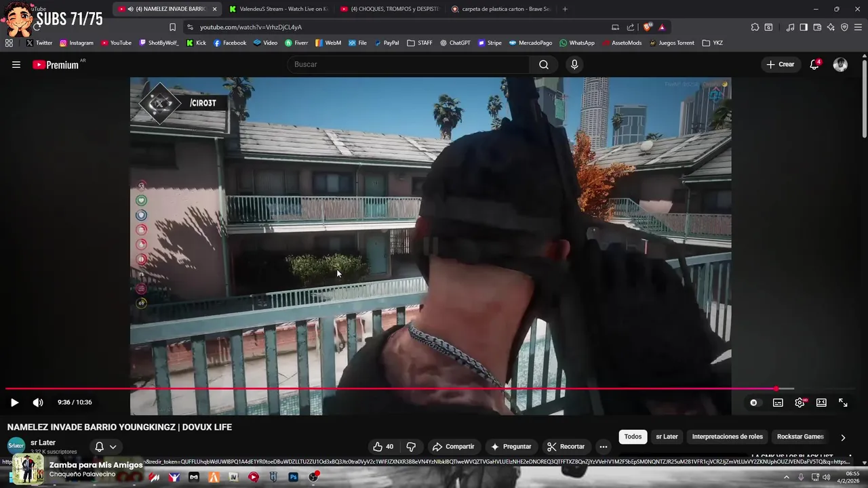Image resolution: width=868 pixels, height=488 pixels.
Task: Open the WhatsApp bookmark
Action: [x=577, y=43]
